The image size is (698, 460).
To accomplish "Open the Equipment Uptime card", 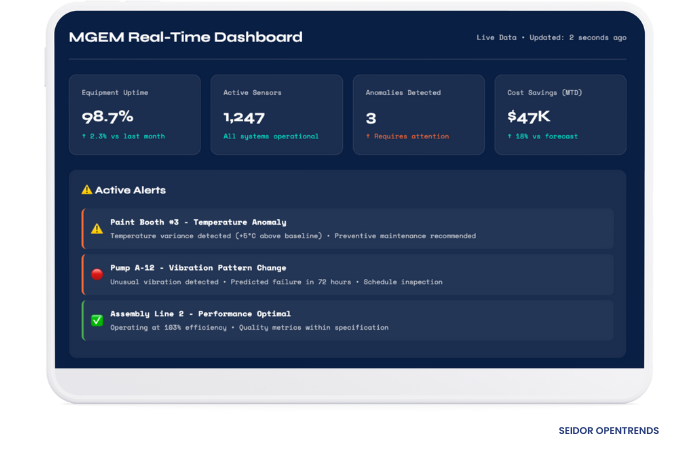I will click(135, 115).
